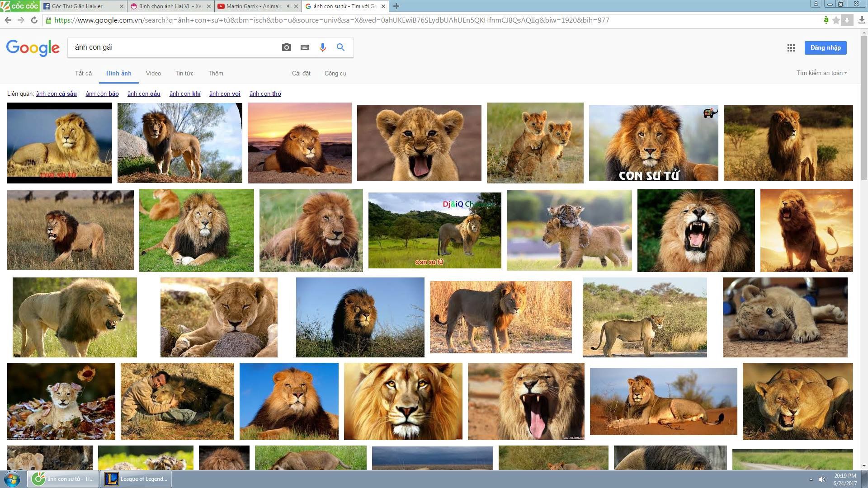The image size is (868, 488).
Task: Reload the current page
Action: point(34,20)
